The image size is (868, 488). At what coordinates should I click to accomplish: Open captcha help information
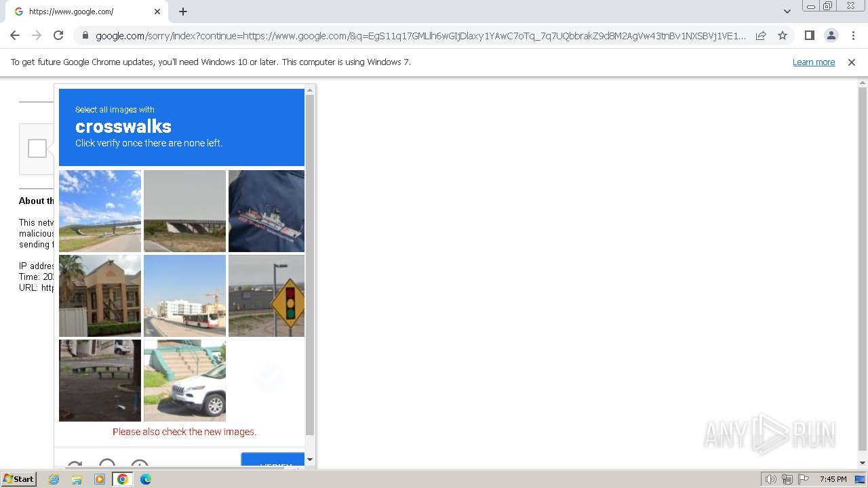[140, 464]
